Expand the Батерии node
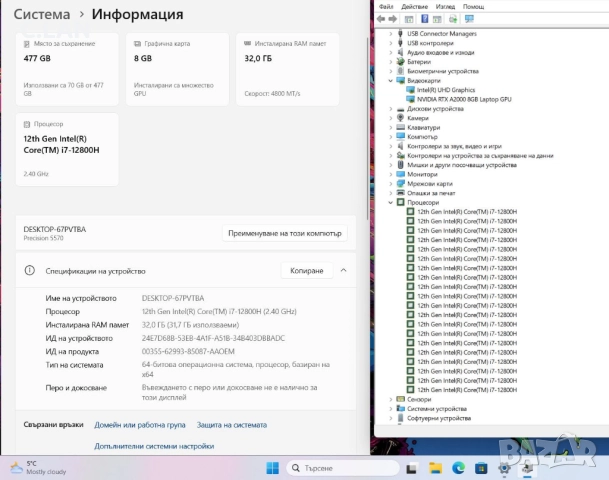The width and height of the screenshot is (609, 480). pyautogui.click(x=391, y=62)
